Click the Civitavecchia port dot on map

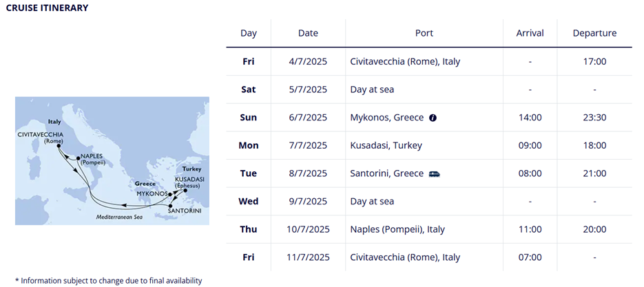[59, 145]
